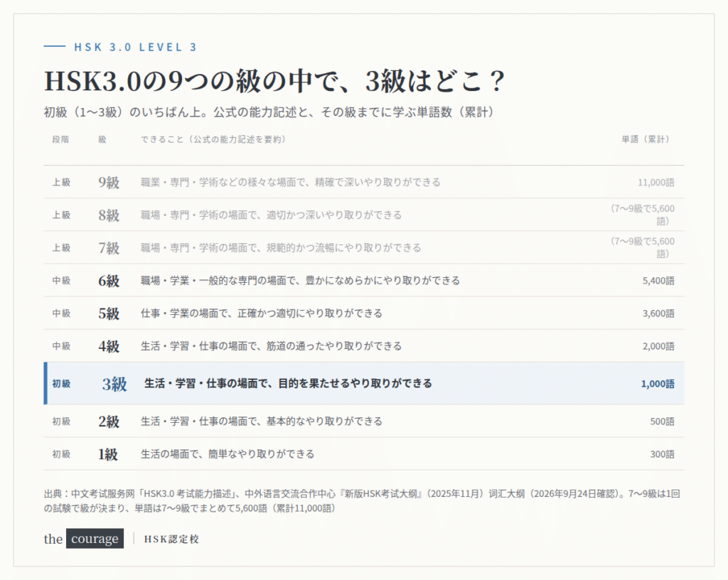Click the '5級' level cell
728x580 pixels.
[x=109, y=313]
